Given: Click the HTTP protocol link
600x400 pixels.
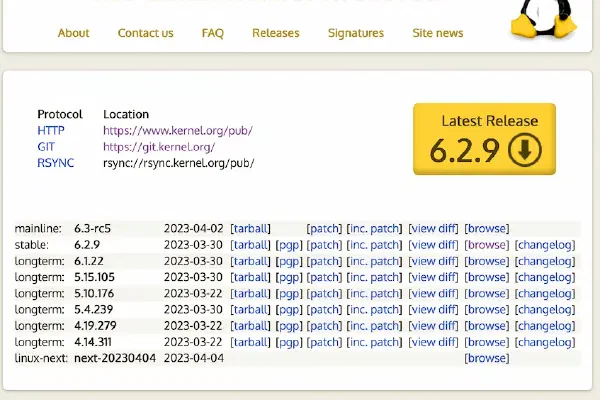Looking at the screenshot, I should pyautogui.click(x=51, y=130).
